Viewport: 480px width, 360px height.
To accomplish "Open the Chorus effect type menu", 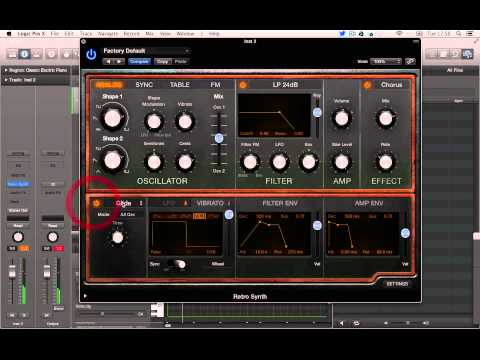I will click(x=392, y=85).
